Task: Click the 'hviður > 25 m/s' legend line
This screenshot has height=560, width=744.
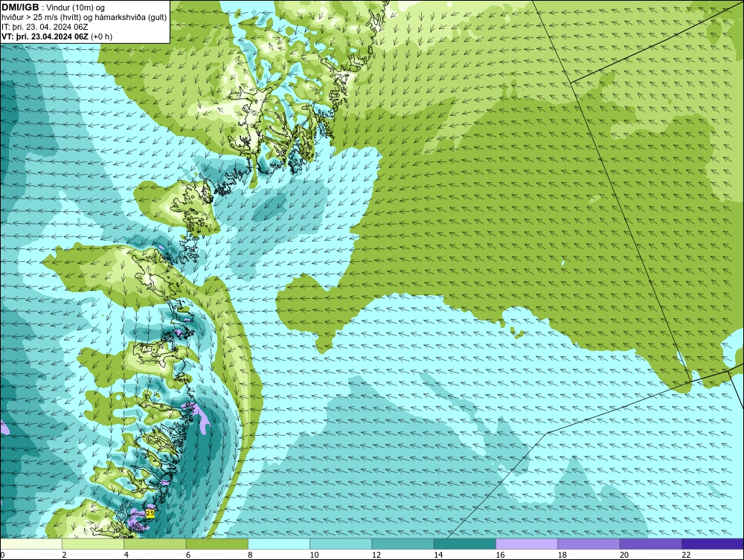Action: (x=84, y=17)
